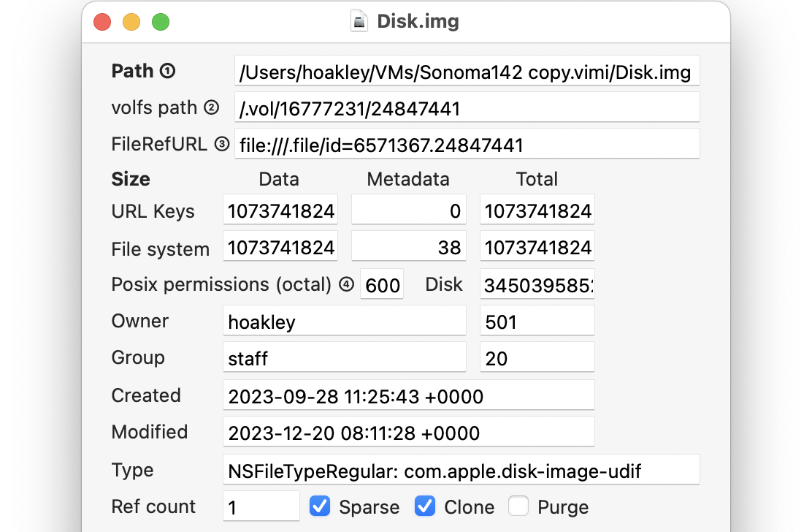Uncheck the Sparse checkbox
The width and height of the screenshot is (812, 532).
tap(320, 506)
